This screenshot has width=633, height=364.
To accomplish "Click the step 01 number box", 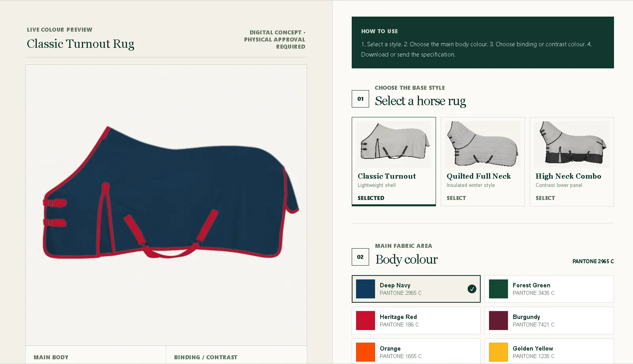I will pos(360,99).
